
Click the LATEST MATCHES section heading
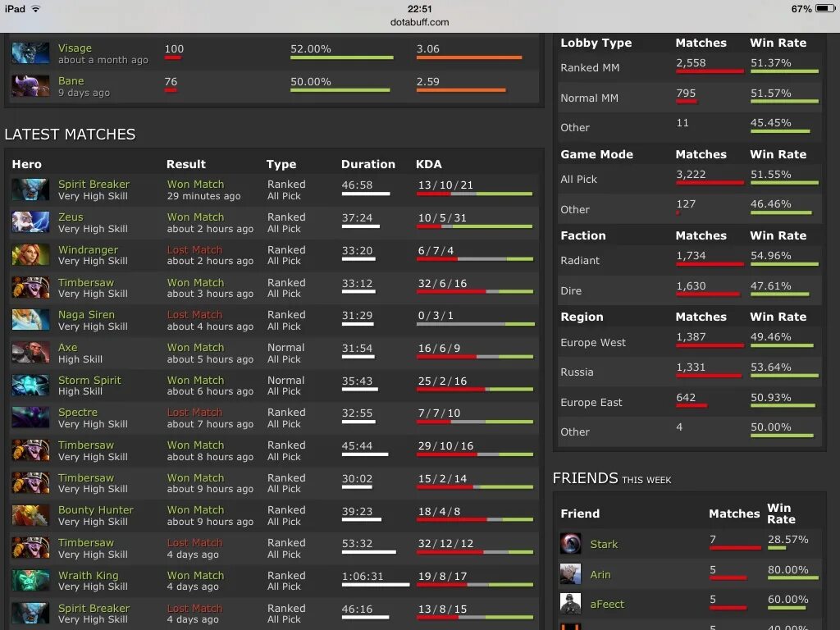70,135
